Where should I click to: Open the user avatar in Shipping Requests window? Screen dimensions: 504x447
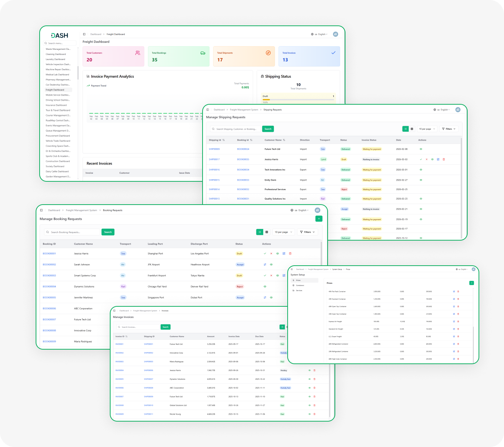(x=458, y=109)
